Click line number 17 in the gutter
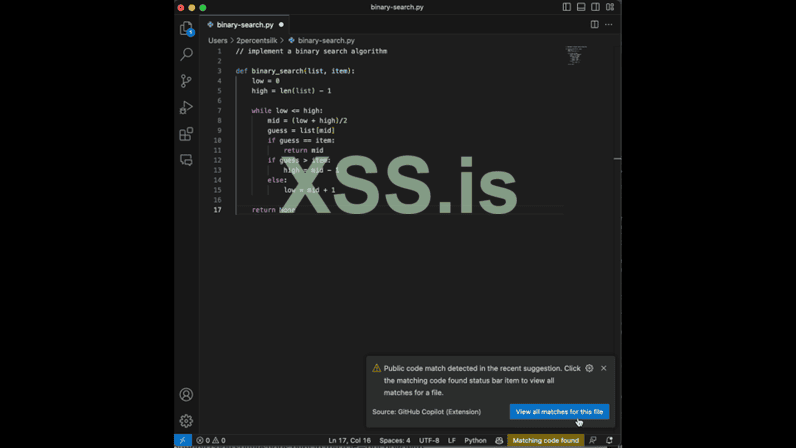796x448 pixels. point(217,210)
